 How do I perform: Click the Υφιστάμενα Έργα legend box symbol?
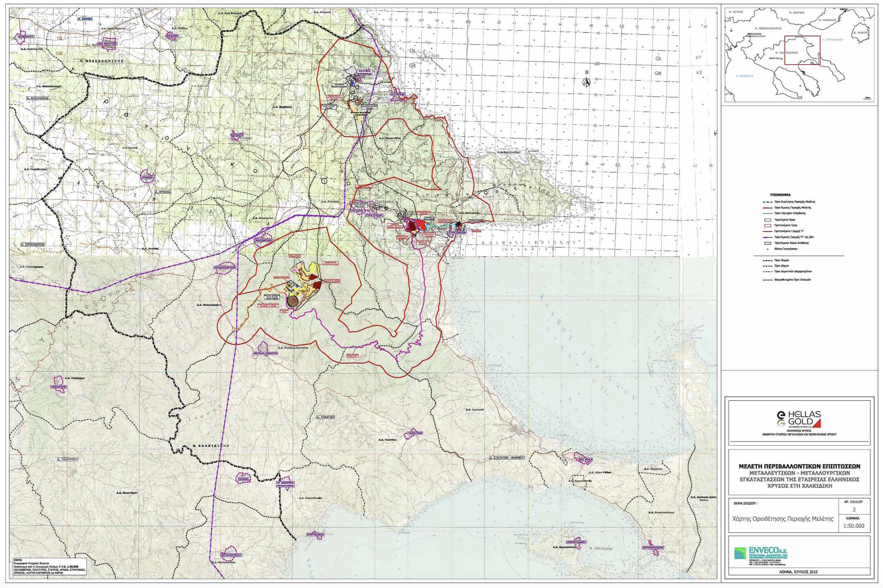767,220
